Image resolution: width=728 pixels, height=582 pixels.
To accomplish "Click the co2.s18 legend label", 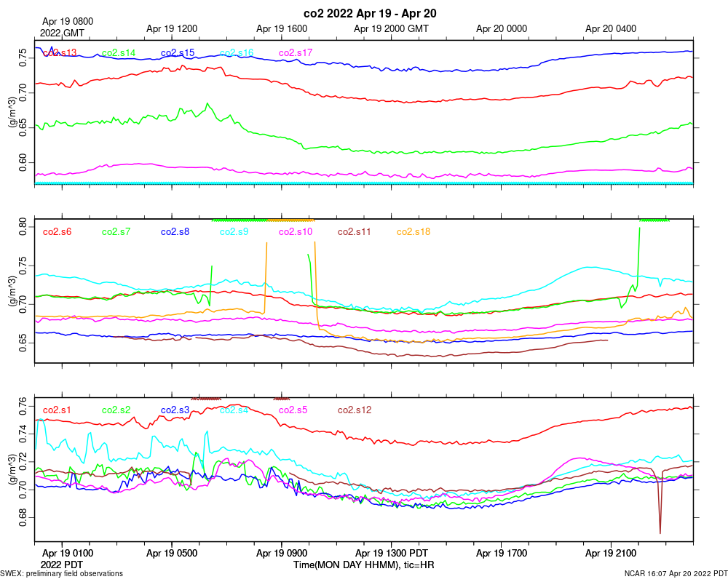I will tap(414, 231).
